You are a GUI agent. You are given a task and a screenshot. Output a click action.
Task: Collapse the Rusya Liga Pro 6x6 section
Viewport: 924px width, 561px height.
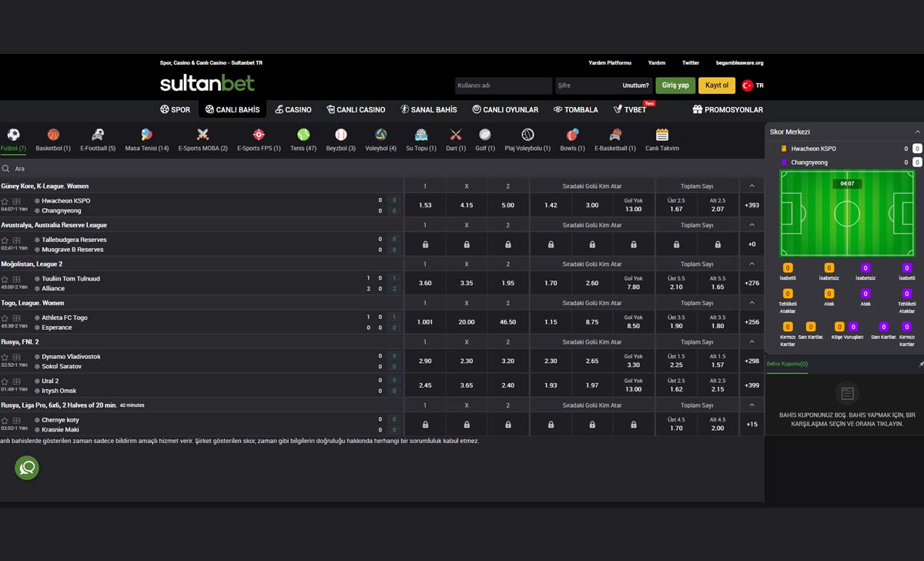pyautogui.click(x=752, y=405)
